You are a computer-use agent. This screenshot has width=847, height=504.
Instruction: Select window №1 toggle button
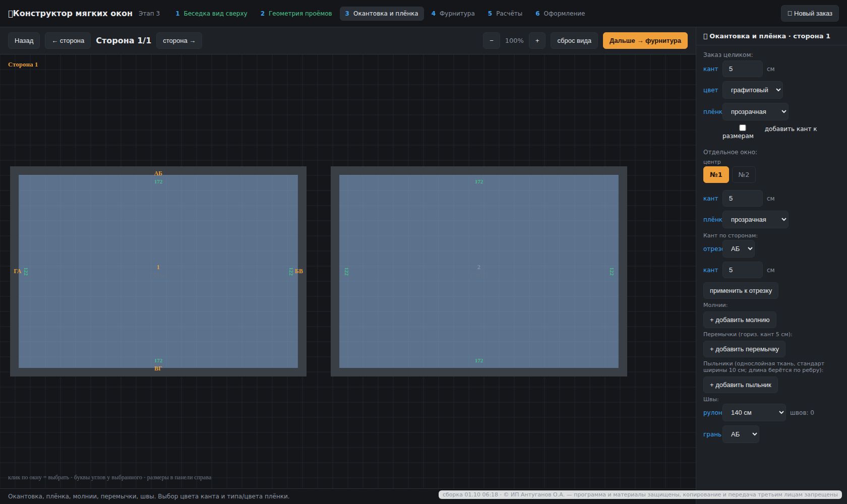716,175
